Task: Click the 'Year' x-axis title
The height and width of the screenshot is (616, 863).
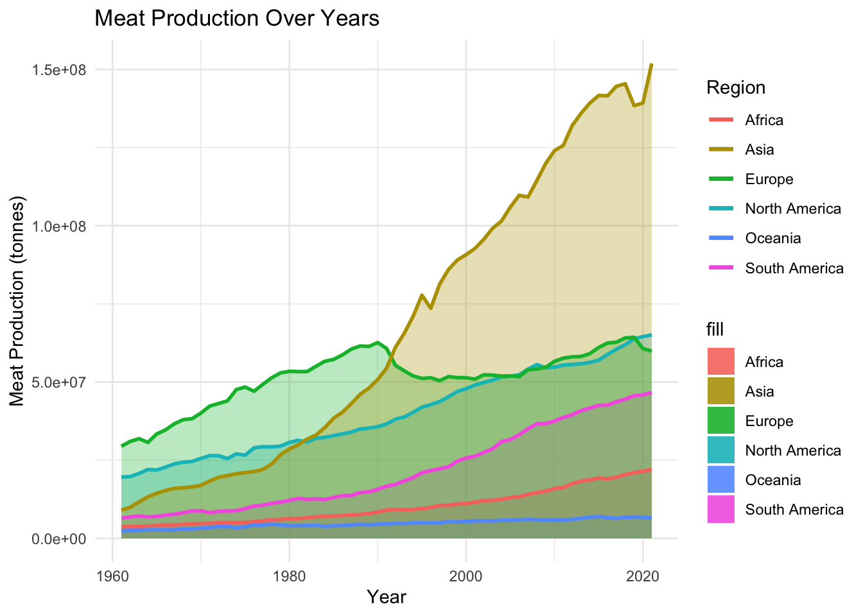Action: point(387,597)
